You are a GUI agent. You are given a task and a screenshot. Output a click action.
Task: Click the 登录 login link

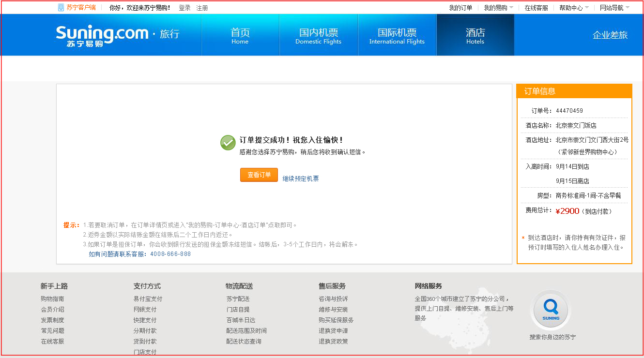[184, 8]
